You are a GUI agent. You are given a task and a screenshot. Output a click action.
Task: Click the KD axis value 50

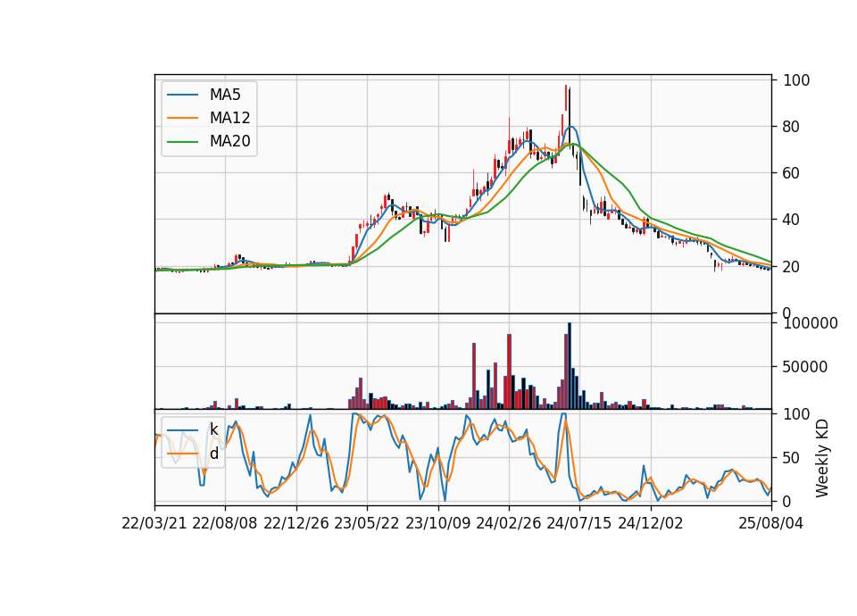[790, 458]
